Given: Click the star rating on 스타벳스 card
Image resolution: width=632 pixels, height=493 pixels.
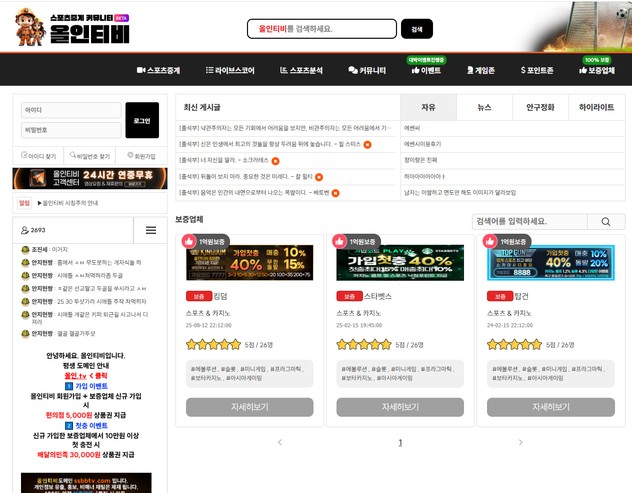Looking at the screenshot, I should point(364,344).
